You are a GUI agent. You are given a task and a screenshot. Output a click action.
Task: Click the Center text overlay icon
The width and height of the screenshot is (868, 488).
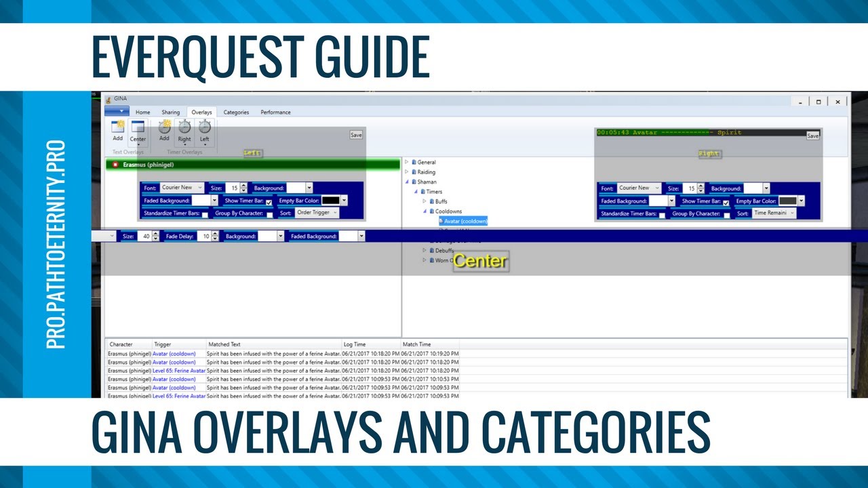(x=138, y=126)
